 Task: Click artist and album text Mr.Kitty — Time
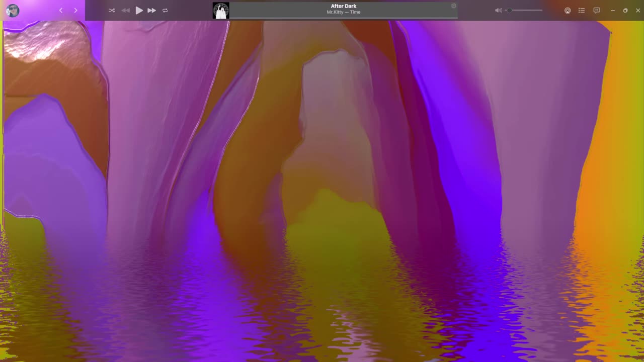pos(344,12)
